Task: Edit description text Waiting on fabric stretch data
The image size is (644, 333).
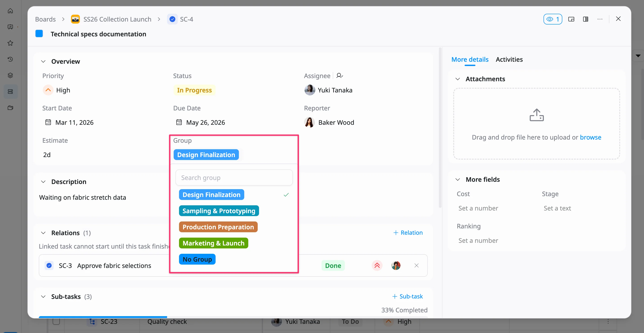Action: click(82, 197)
